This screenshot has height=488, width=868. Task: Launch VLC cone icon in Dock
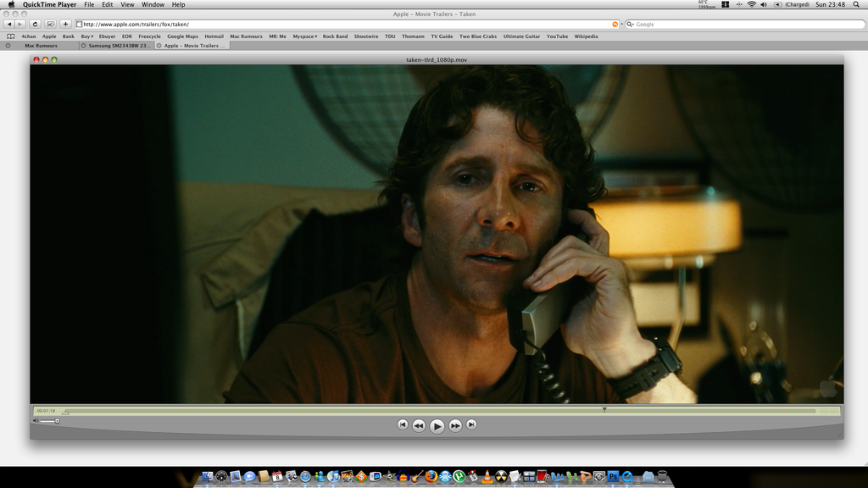coord(487,476)
